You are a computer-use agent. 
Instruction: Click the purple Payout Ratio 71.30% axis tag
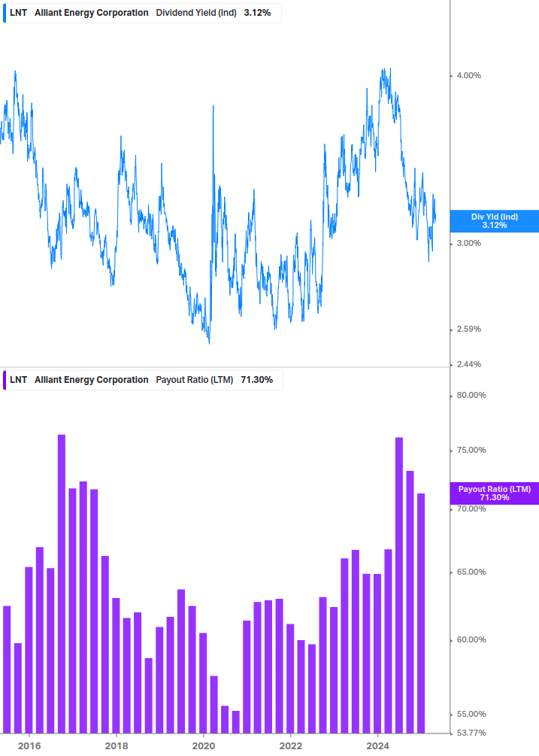coord(494,493)
